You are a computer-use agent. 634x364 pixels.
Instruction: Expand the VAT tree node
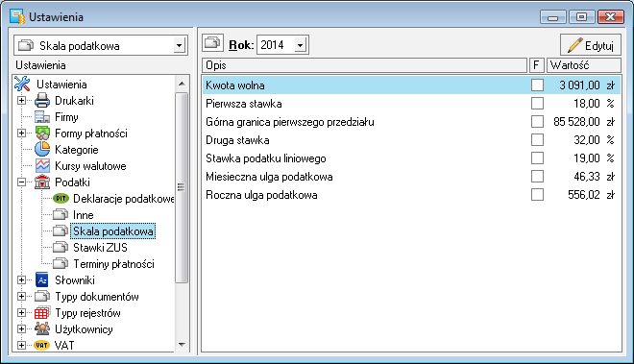pyautogui.click(x=21, y=346)
